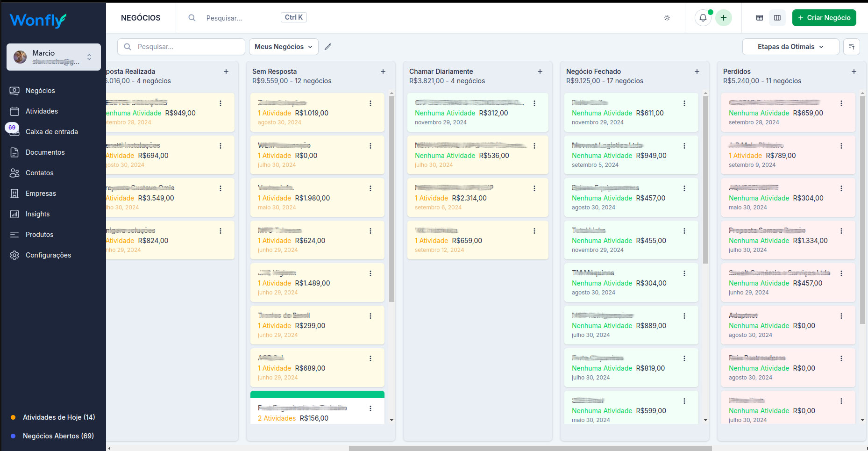Click the top bar search magnifier icon

[x=192, y=18]
